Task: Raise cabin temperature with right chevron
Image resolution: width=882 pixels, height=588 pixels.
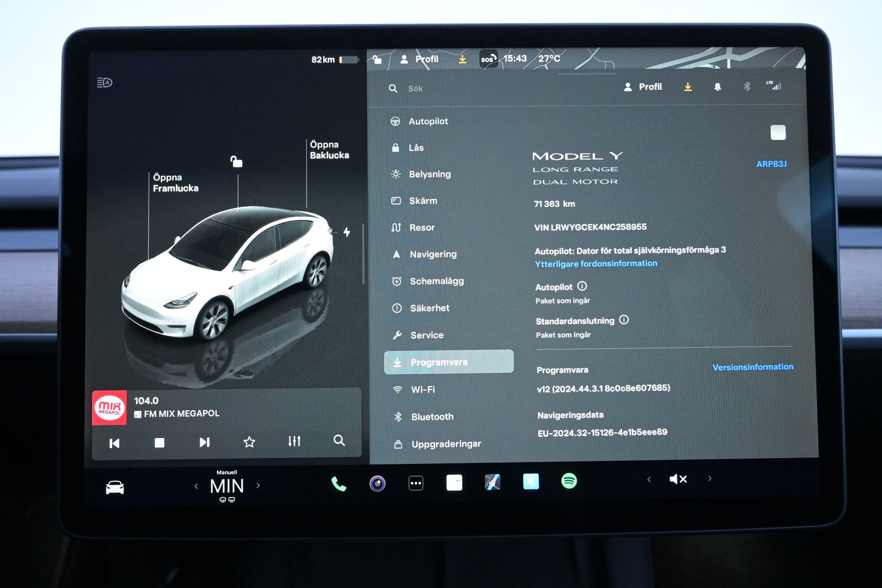Action: [258, 486]
